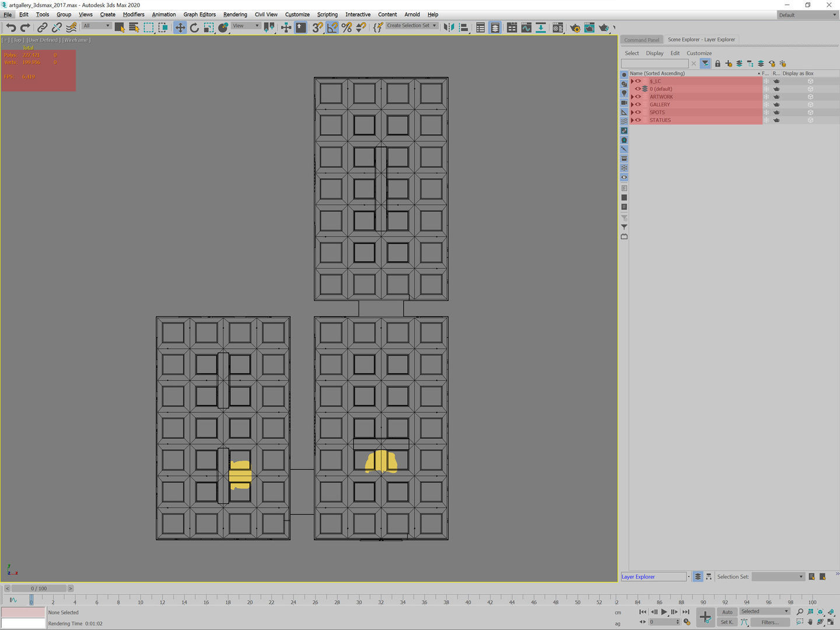The height and width of the screenshot is (630, 840).
Task: Activate the Select and Link tool
Action: tap(43, 27)
